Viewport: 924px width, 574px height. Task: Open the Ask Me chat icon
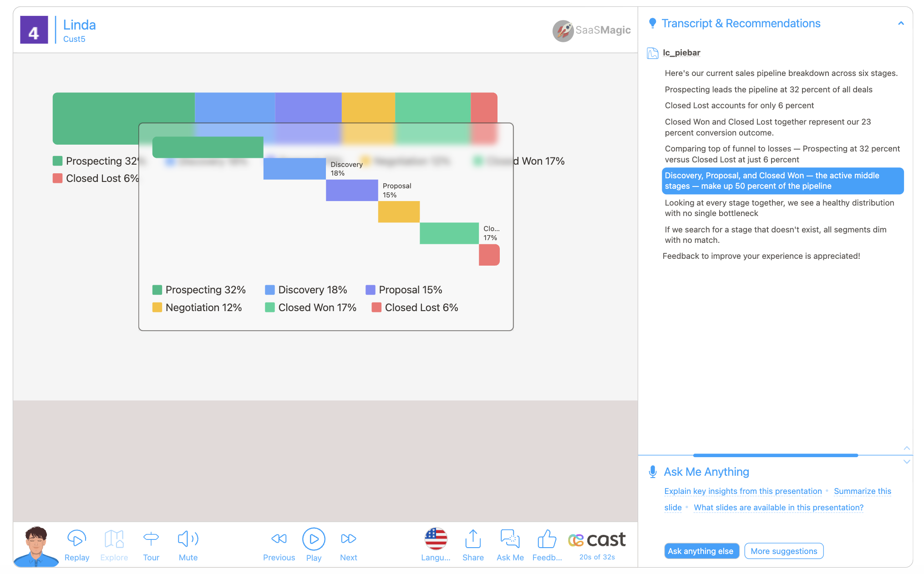click(x=510, y=539)
